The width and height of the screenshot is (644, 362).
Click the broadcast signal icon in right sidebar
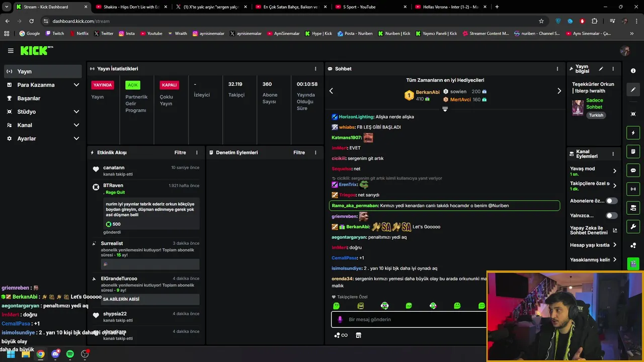click(633, 189)
